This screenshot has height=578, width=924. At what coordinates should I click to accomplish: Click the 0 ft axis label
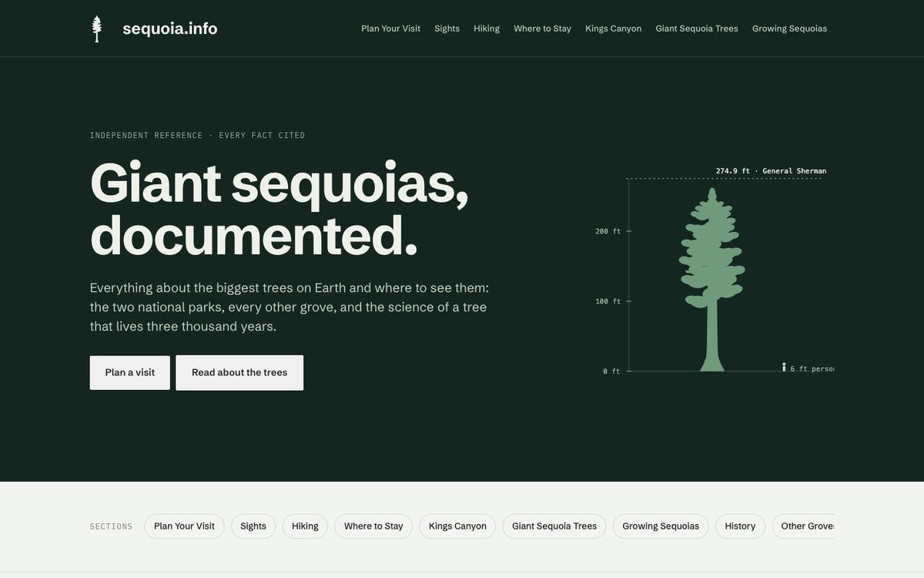point(611,371)
